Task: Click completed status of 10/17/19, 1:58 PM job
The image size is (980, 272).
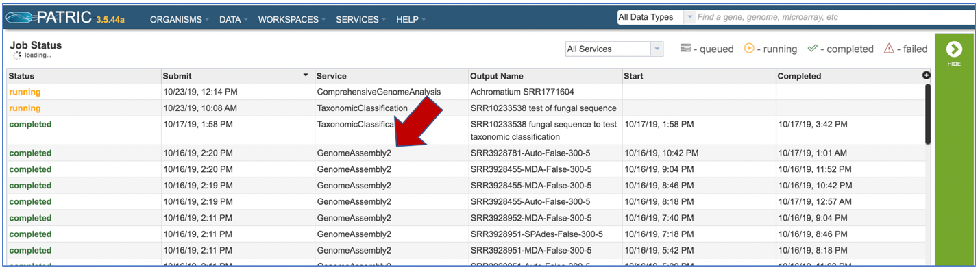Action: pos(30,125)
